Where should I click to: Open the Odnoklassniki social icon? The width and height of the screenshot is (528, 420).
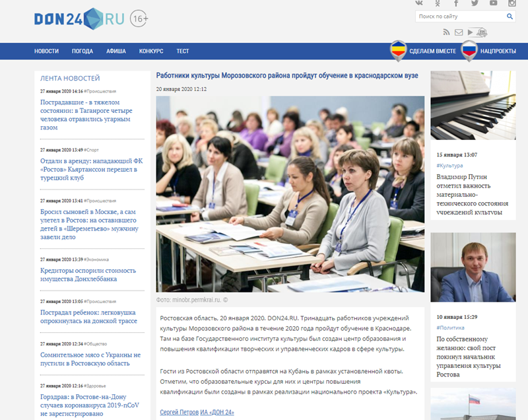click(x=438, y=3)
